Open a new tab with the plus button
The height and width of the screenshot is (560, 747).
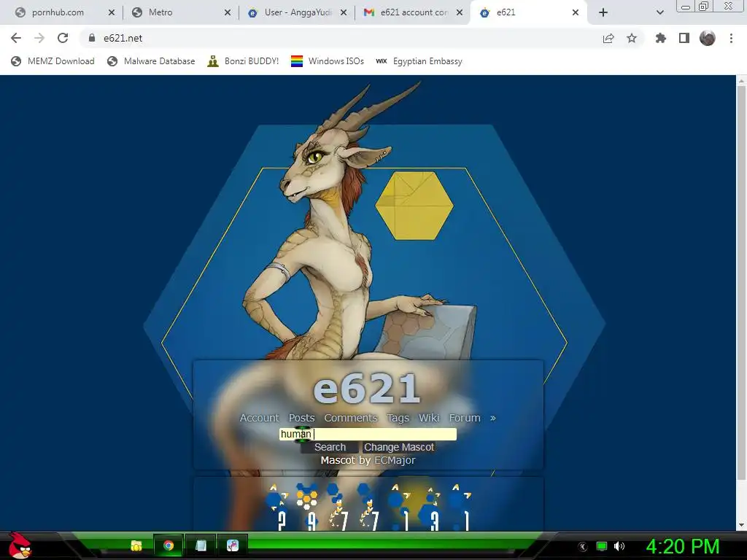tap(603, 12)
